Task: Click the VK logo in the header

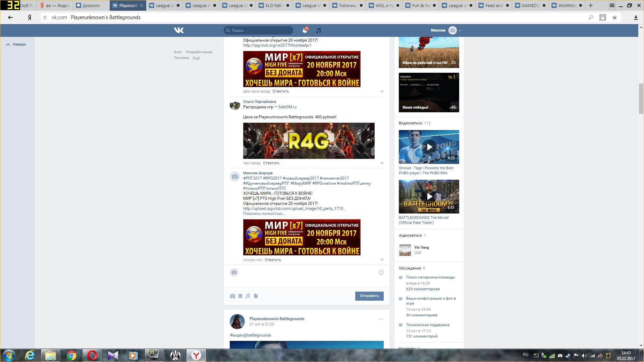Action: (x=179, y=31)
